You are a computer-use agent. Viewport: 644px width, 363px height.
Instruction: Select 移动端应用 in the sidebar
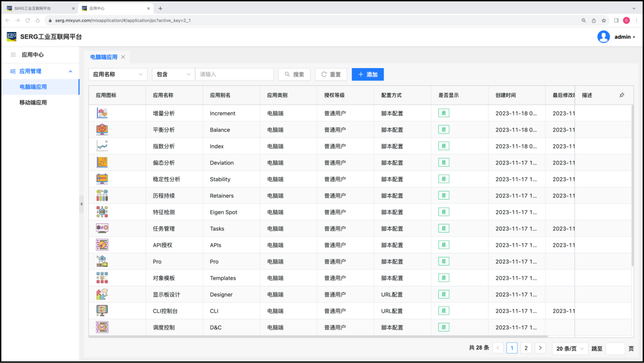[x=33, y=103]
